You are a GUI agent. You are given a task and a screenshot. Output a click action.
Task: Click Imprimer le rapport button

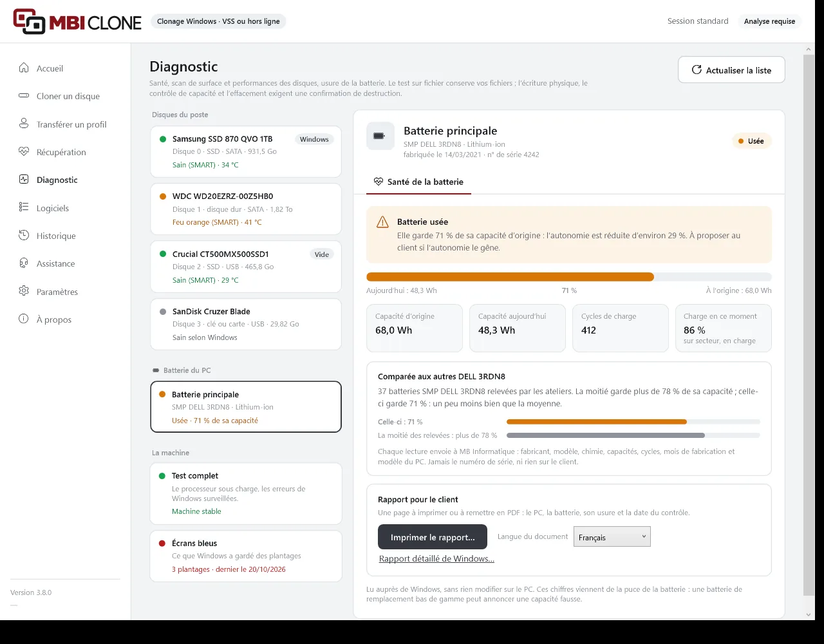(x=433, y=537)
